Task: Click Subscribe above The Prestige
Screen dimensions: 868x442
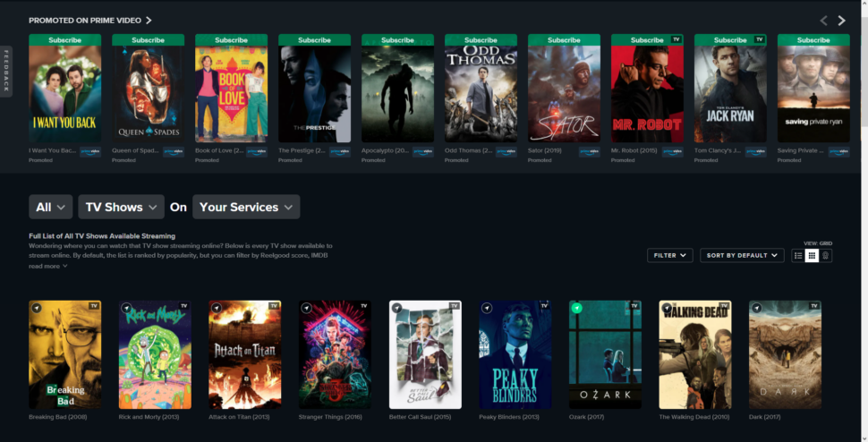Action: point(314,40)
